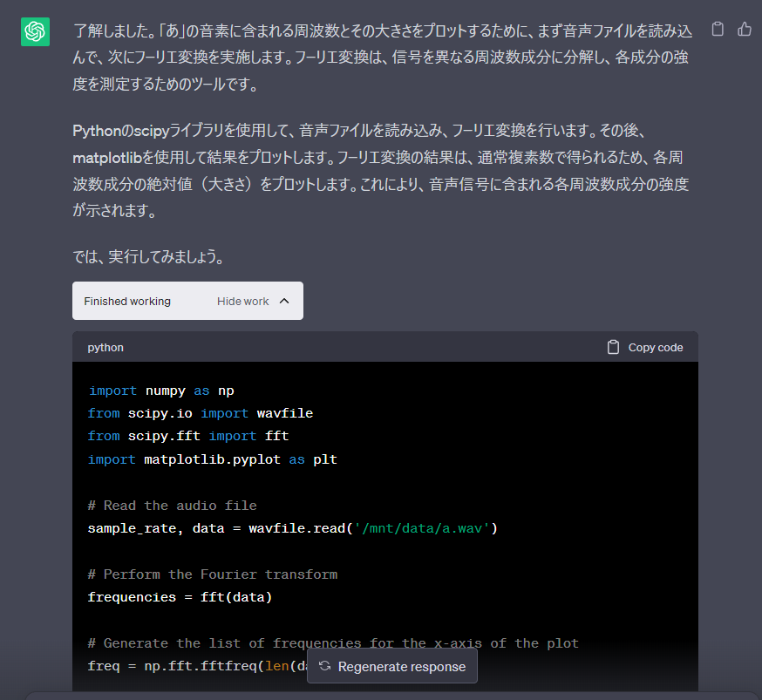Screen dimensions: 762x700
Task: Collapse the work panel with the chevron
Action: click(x=284, y=301)
